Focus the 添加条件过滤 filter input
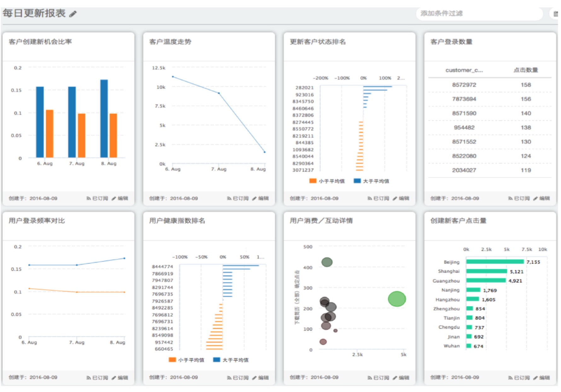Viewport: 561px width, 392px height. (x=479, y=14)
